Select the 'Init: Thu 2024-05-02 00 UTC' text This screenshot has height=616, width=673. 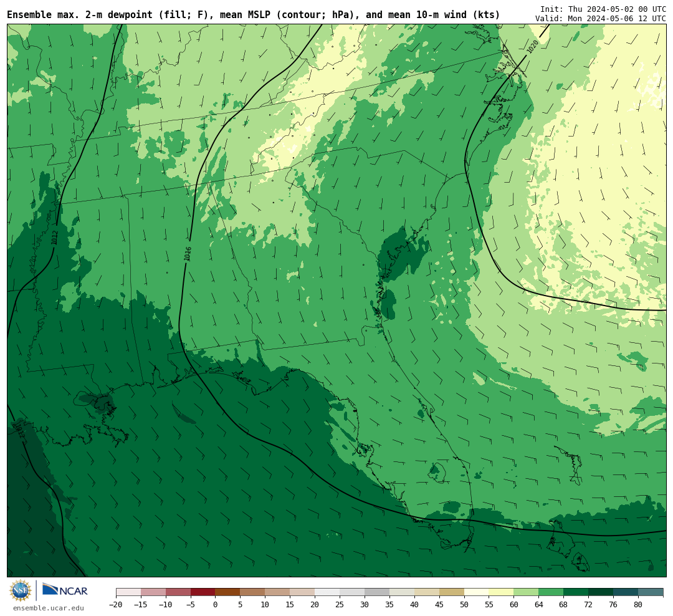click(x=603, y=9)
